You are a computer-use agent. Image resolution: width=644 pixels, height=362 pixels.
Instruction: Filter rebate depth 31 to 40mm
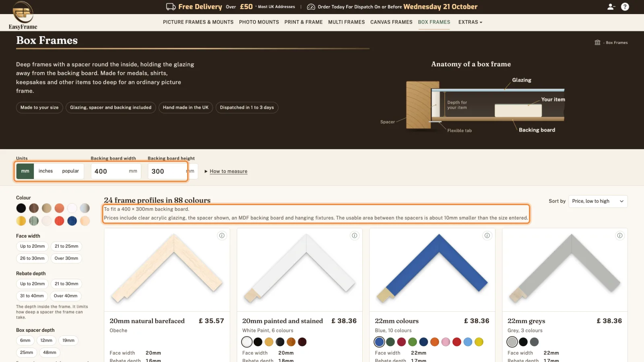pos(32,296)
